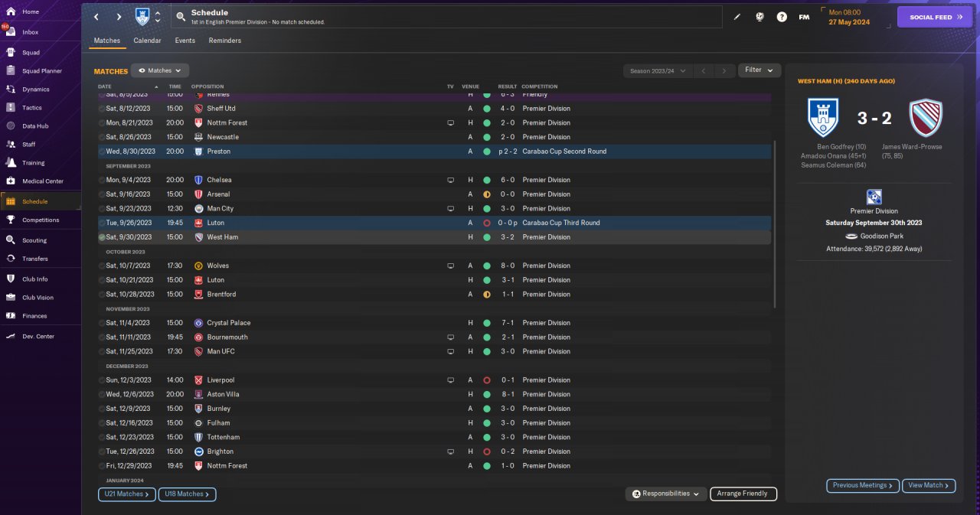
Task: Switch to the Calendar tab
Action: point(147,41)
